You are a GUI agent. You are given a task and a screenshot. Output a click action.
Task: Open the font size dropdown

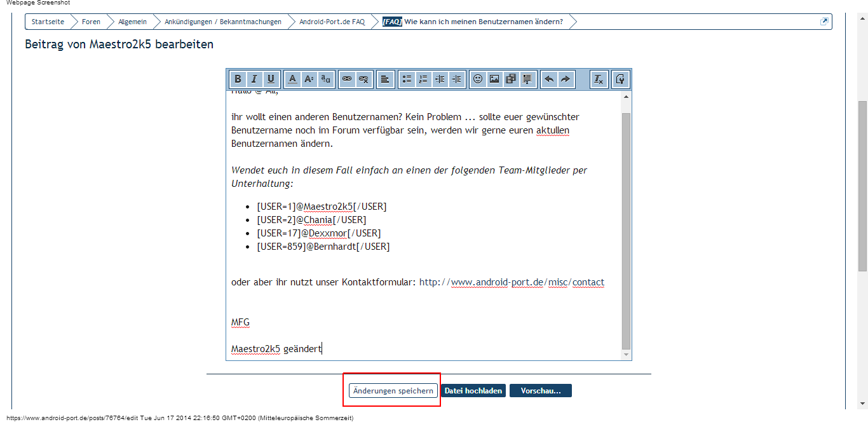(x=309, y=79)
